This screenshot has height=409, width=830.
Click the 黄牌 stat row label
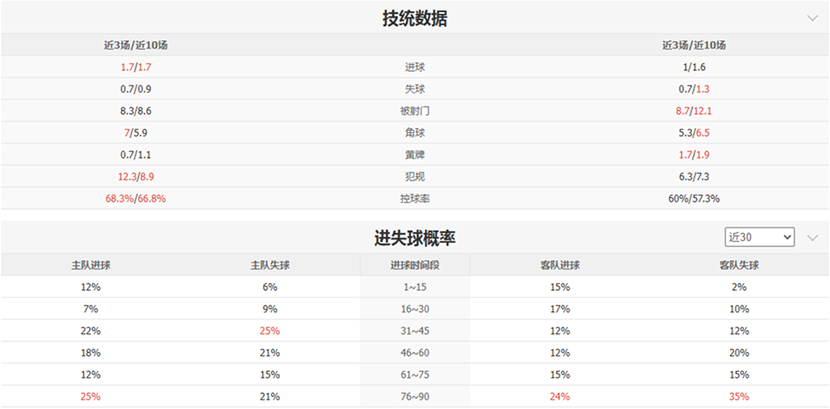414,155
